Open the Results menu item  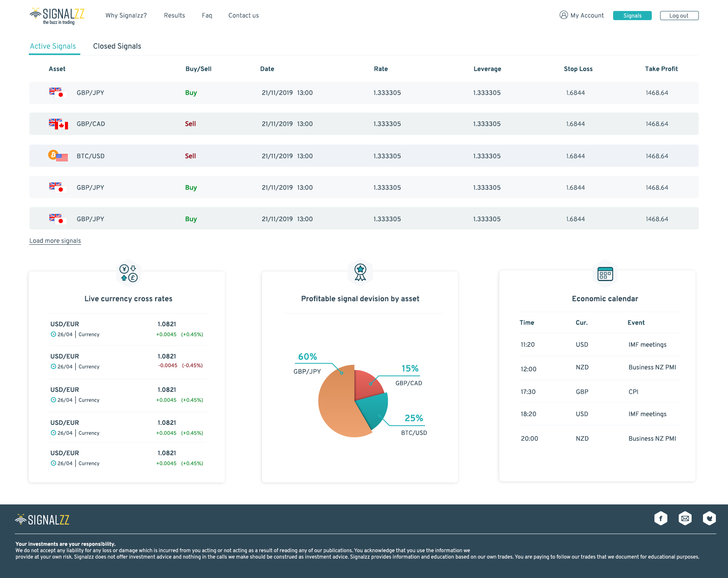coord(174,16)
